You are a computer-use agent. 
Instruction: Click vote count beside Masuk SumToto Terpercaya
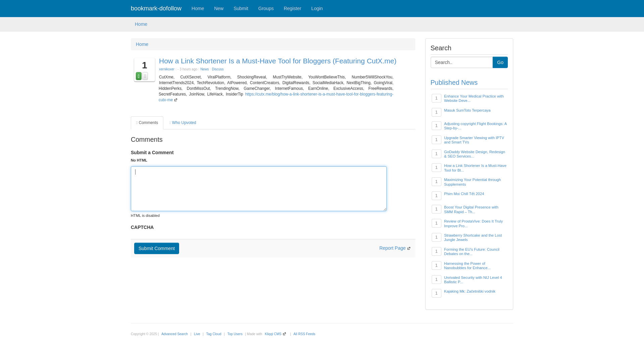point(436,112)
